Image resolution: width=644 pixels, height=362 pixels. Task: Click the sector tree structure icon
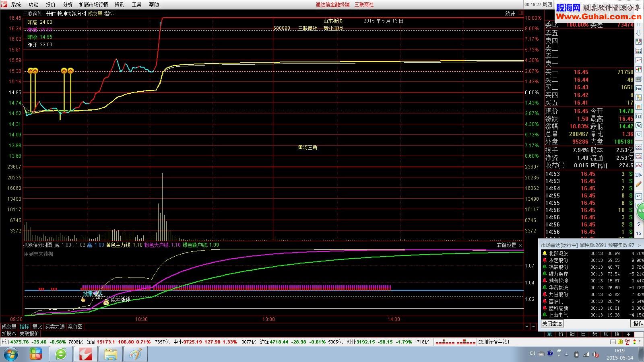639,97
